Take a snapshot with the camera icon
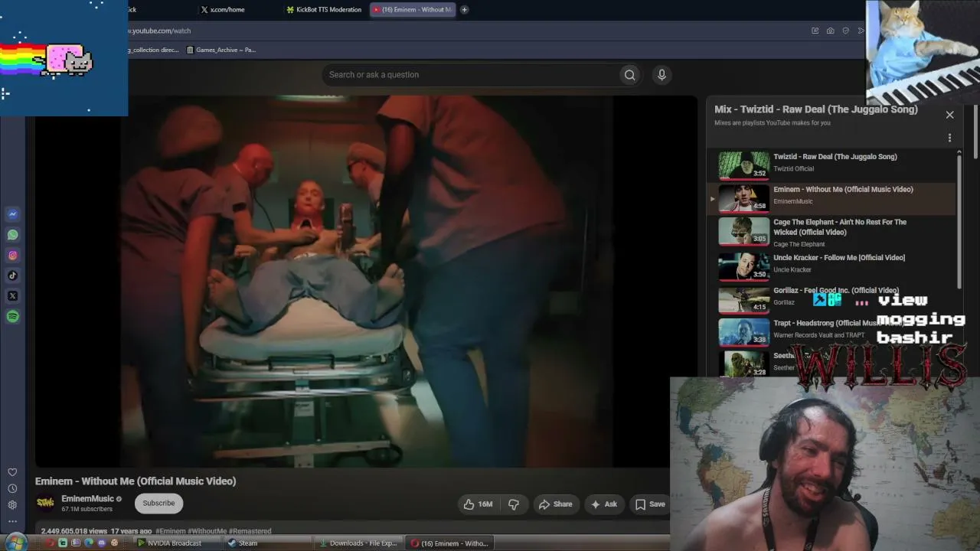Viewport: 980px width, 551px height. pos(831,31)
